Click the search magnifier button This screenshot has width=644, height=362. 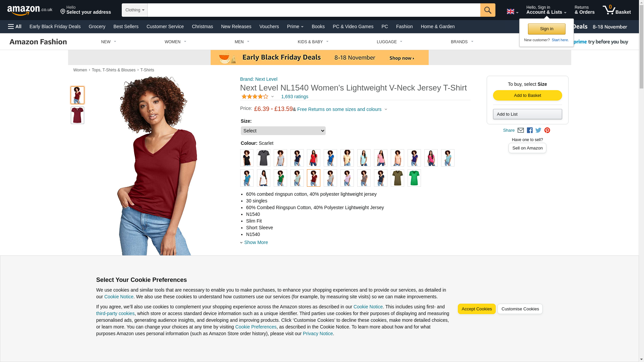pyautogui.click(x=488, y=10)
